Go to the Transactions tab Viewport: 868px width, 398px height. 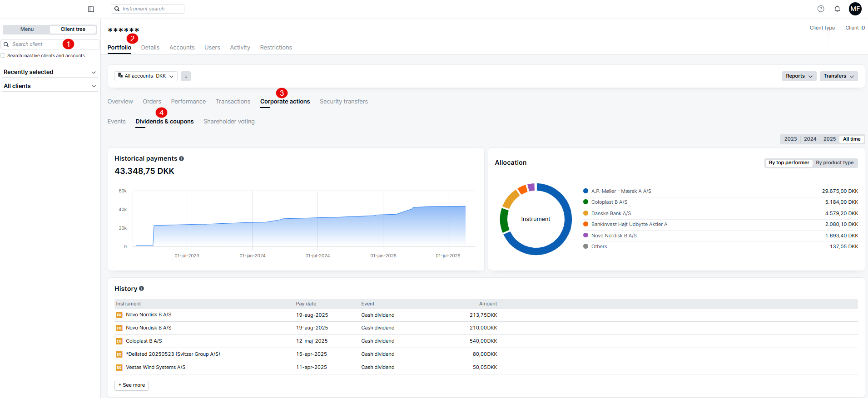click(233, 102)
